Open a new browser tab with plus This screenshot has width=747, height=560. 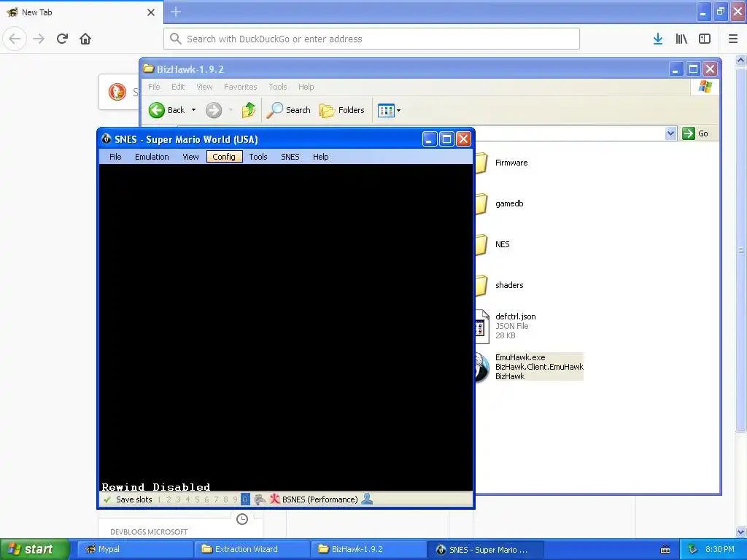tap(176, 12)
